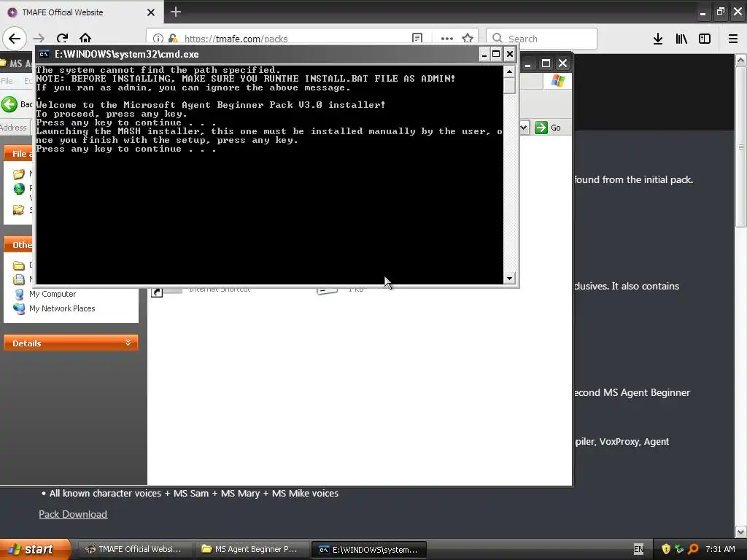
Task: Click the orange magnifier tray icon
Action: pyautogui.click(x=693, y=549)
